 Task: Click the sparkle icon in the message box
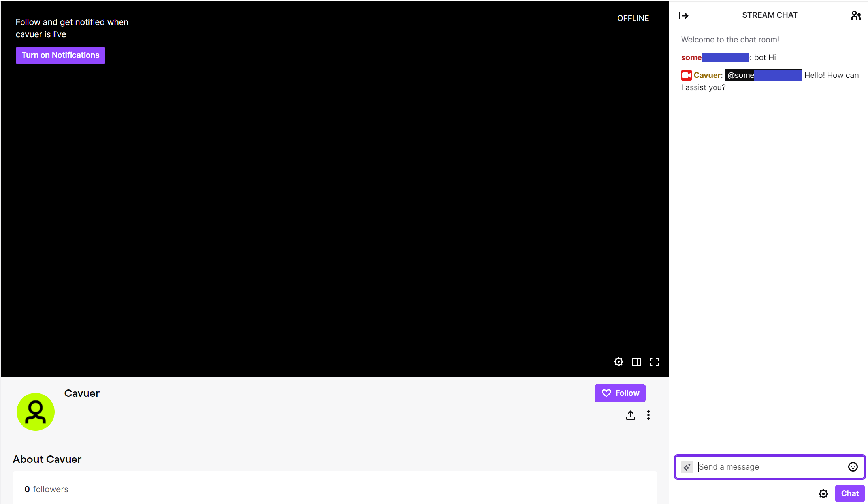(x=687, y=467)
